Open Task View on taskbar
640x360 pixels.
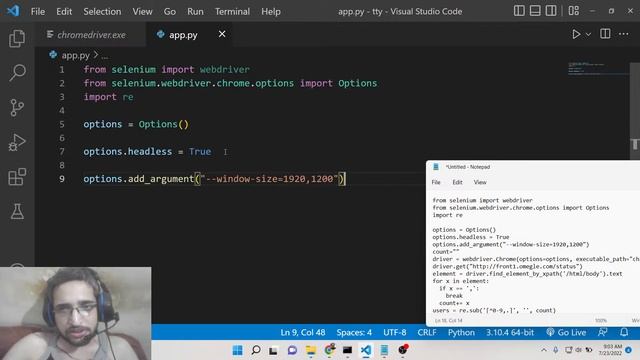[x=273, y=350]
